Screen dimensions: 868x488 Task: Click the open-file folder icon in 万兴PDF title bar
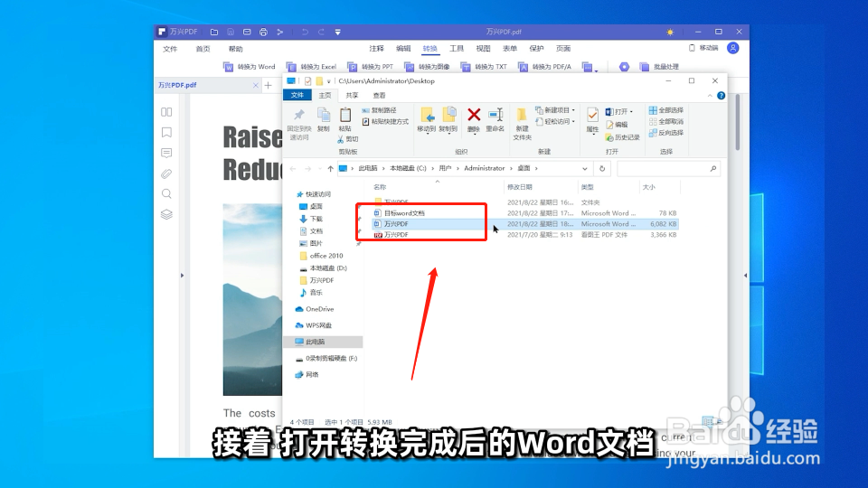[214, 33]
